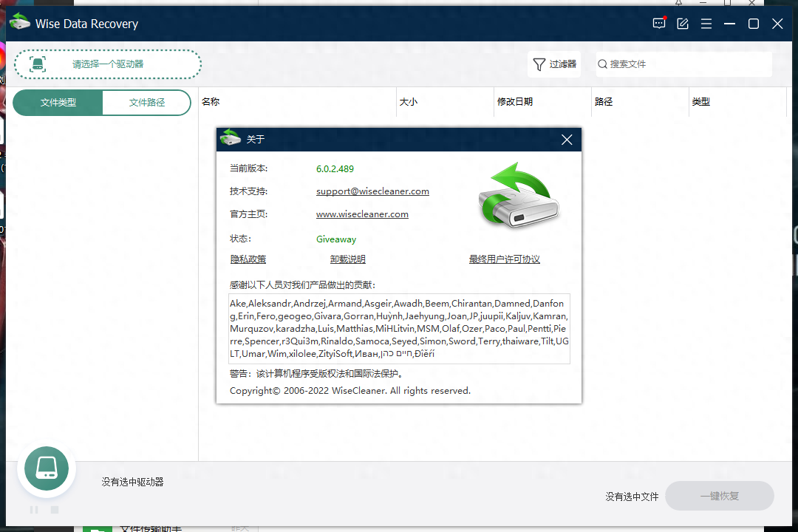The image size is (798, 532).
Task: Close the 关于 About dialog
Action: tap(567, 139)
